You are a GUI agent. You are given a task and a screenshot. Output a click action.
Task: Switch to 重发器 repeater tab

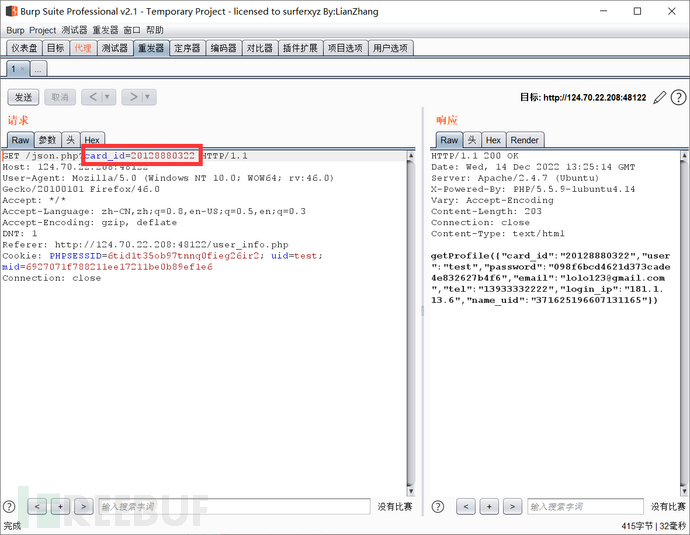pyautogui.click(x=151, y=48)
